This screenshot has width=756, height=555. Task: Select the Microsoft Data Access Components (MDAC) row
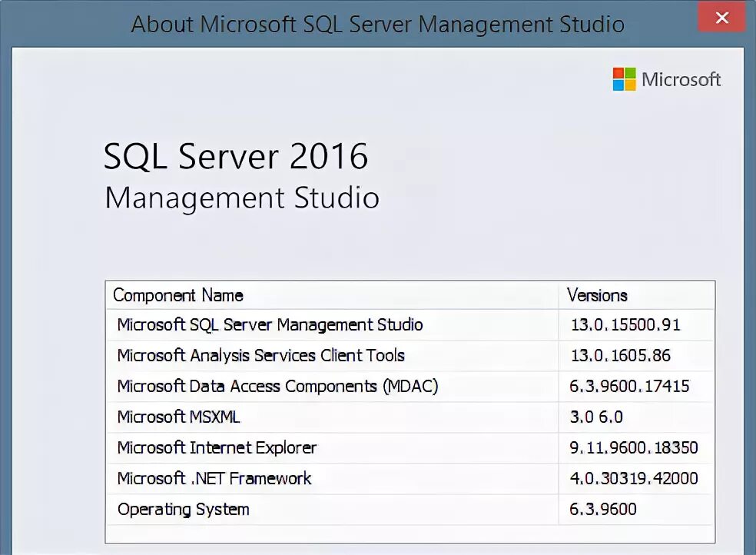coord(277,386)
